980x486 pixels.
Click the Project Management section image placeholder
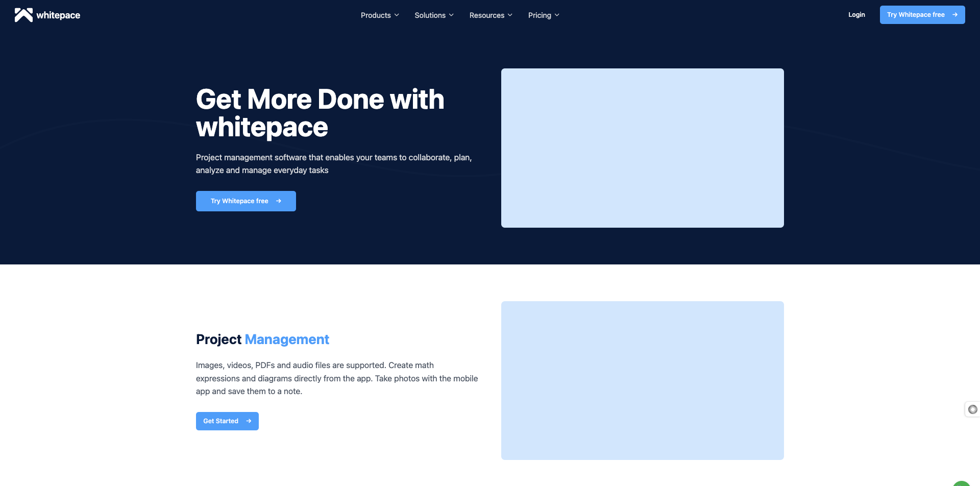tap(643, 380)
